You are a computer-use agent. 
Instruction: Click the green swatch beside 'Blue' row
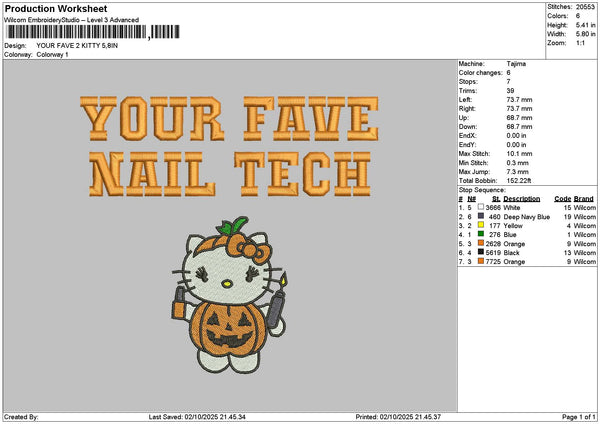click(481, 234)
